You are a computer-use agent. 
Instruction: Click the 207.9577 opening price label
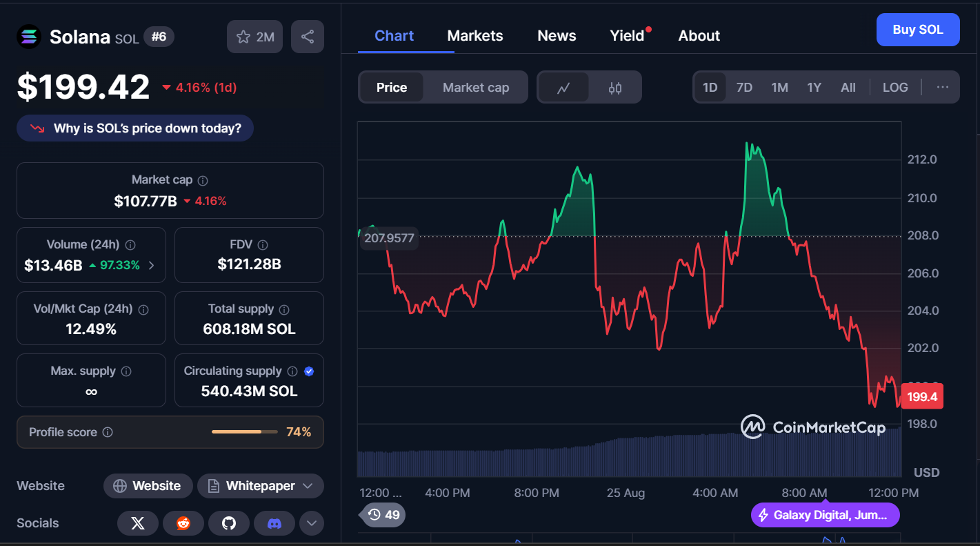389,238
